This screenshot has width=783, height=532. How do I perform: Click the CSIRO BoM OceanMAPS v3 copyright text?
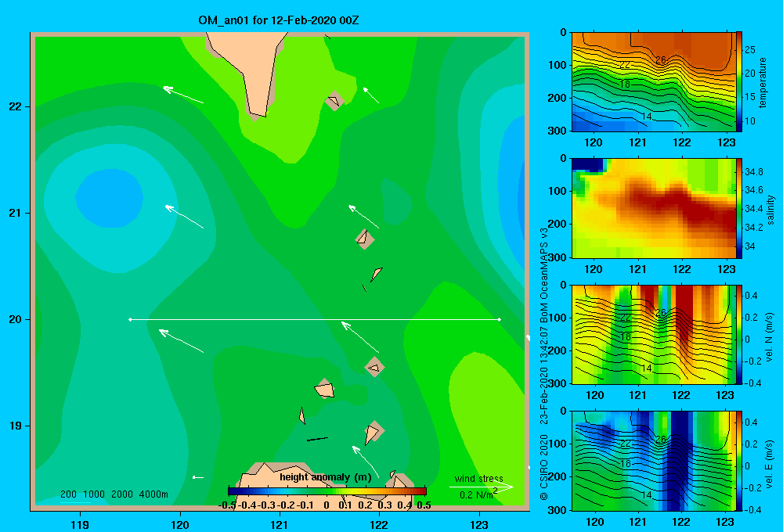544,365
